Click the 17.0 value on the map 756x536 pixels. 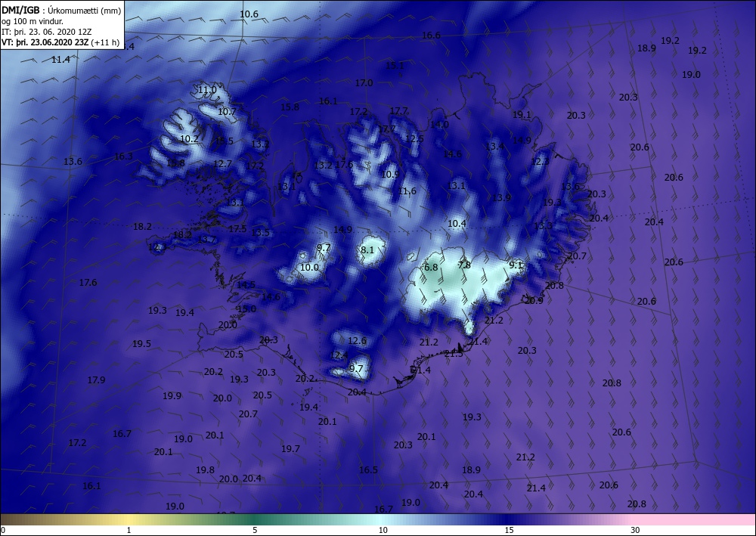click(x=364, y=83)
